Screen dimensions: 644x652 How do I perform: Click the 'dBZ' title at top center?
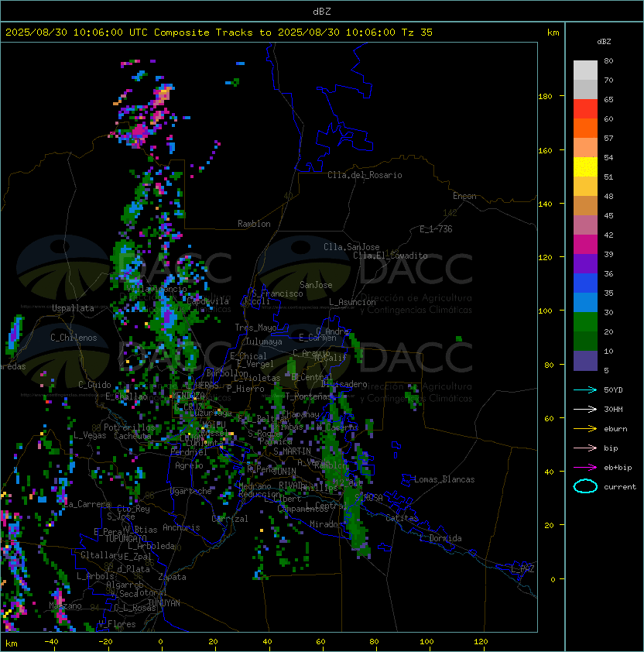pos(322,11)
